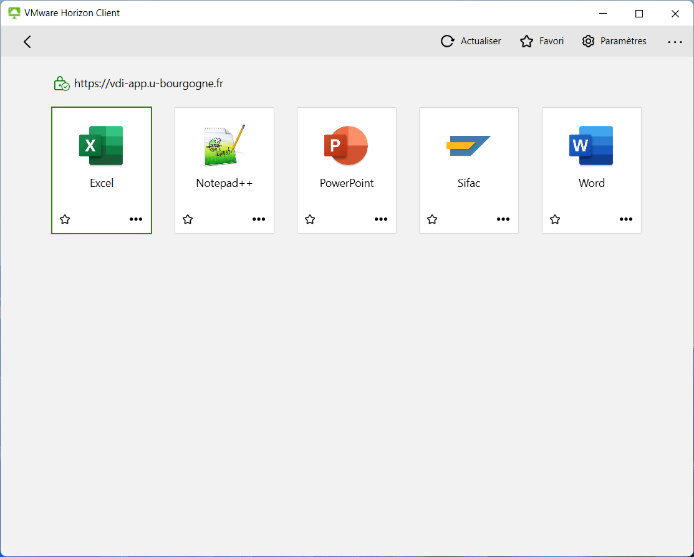Close the VMware Horizon Client window
The width and height of the screenshot is (694, 557).
675,13
